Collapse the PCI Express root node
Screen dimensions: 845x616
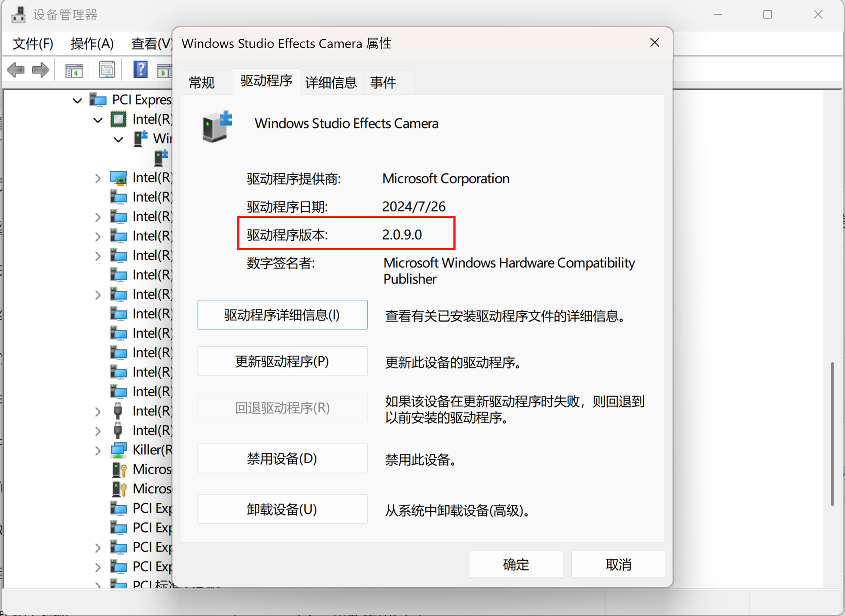coord(77,100)
